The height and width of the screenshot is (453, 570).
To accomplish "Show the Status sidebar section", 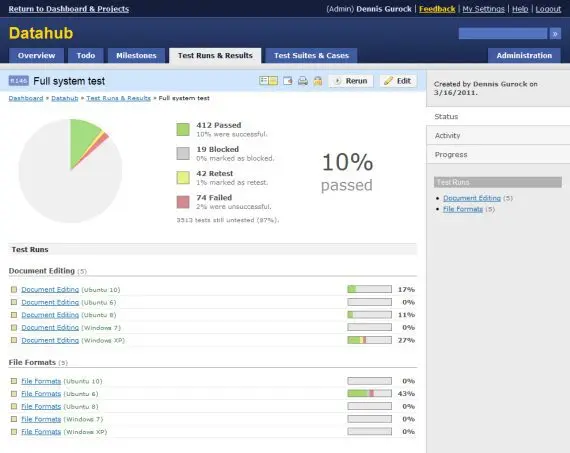I will pos(498,116).
